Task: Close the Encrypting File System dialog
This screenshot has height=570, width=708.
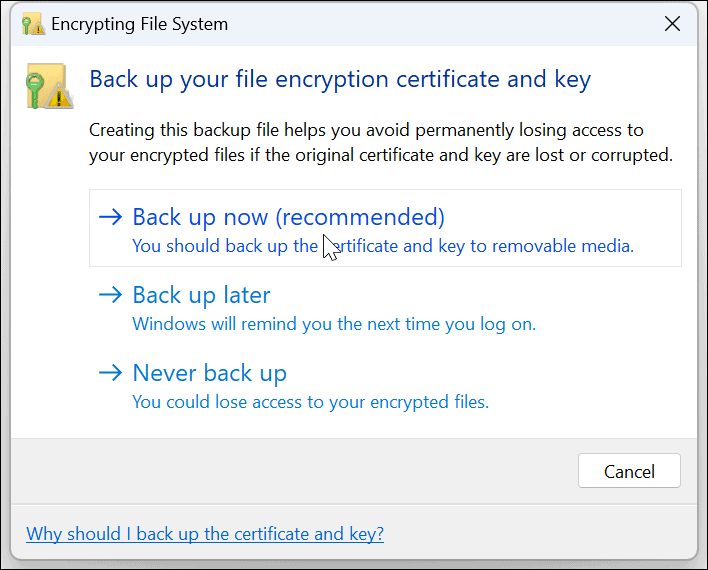Action: 673,24
